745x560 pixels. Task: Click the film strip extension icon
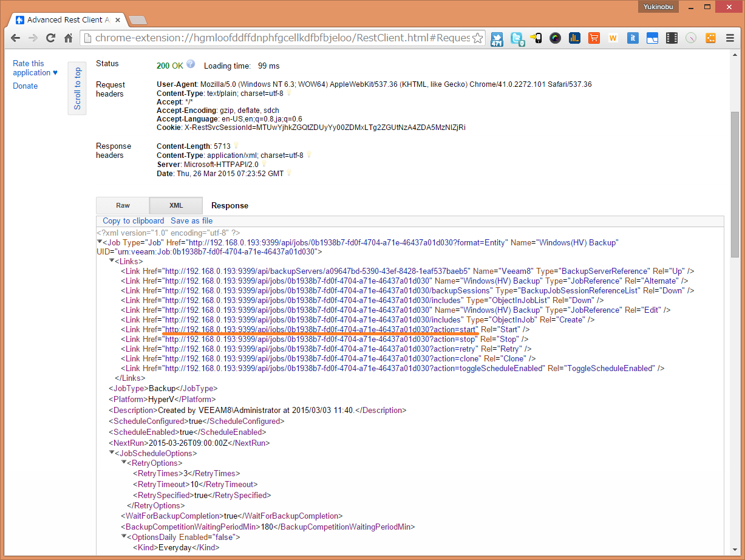(x=672, y=38)
